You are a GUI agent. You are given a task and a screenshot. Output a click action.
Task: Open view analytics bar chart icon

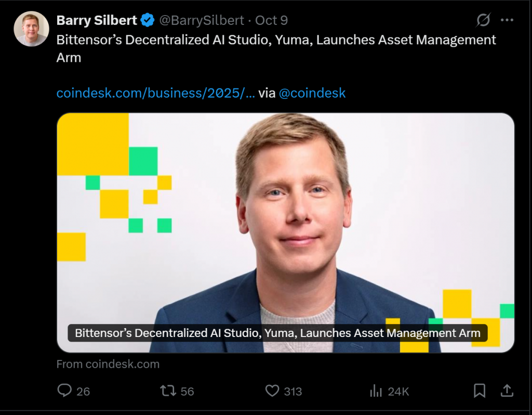pyautogui.click(x=375, y=391)
